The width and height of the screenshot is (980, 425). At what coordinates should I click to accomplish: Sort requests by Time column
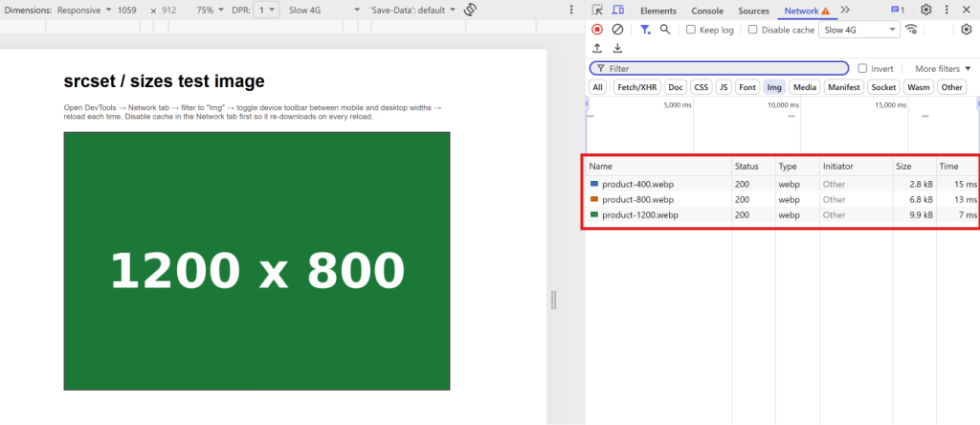point(957,167)
